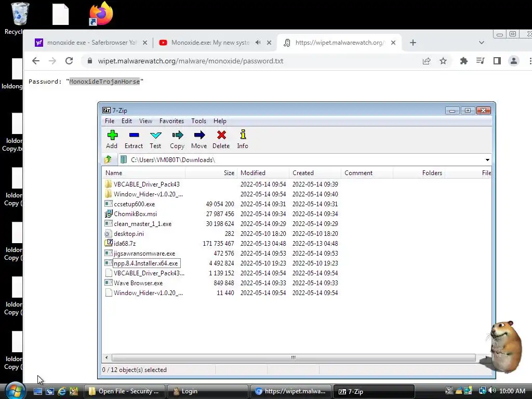Reload the password.txt page
The height and width of the screenshot is (399, 532).
[x=69, y=61]
